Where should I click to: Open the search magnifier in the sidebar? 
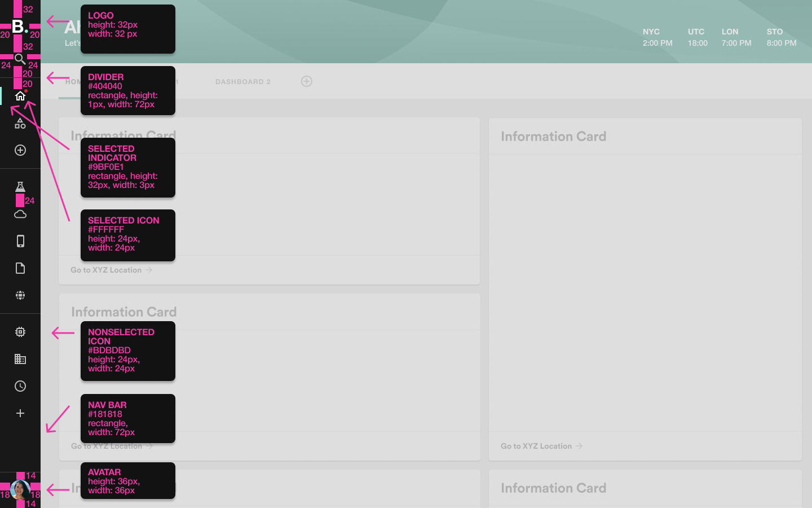tap(20, 59)
